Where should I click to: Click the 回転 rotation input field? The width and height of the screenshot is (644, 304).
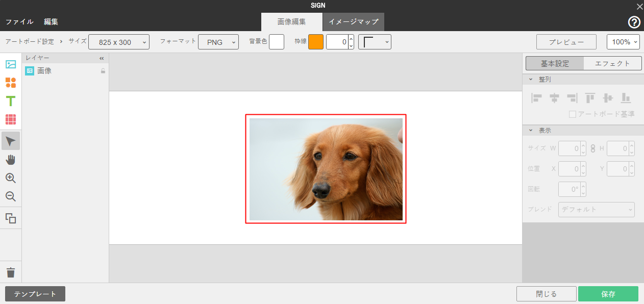pyautogui.click(x=569, y=189)
